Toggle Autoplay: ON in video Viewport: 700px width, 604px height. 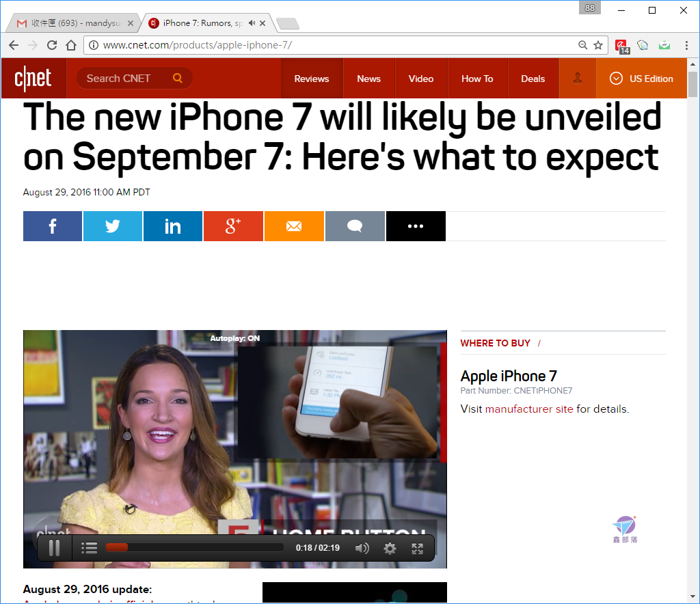tap(235, 338)
